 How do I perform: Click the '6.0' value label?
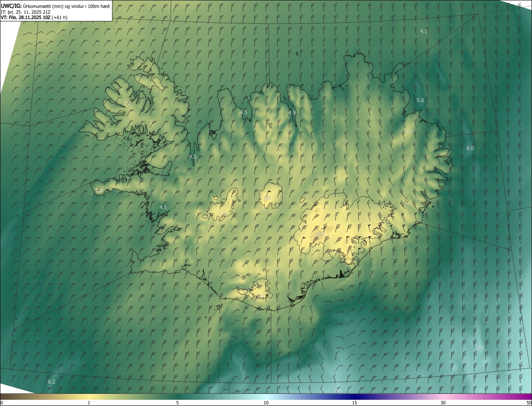pyautogui.click(x=470, y=148)
